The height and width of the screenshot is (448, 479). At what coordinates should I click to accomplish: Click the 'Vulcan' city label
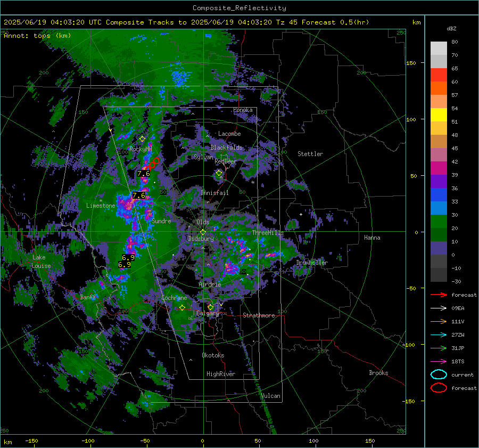click(x=271, y=396)
